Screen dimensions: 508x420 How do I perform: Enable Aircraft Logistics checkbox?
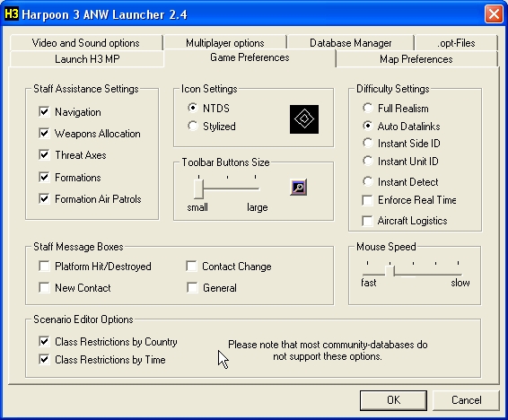point(367,221)
